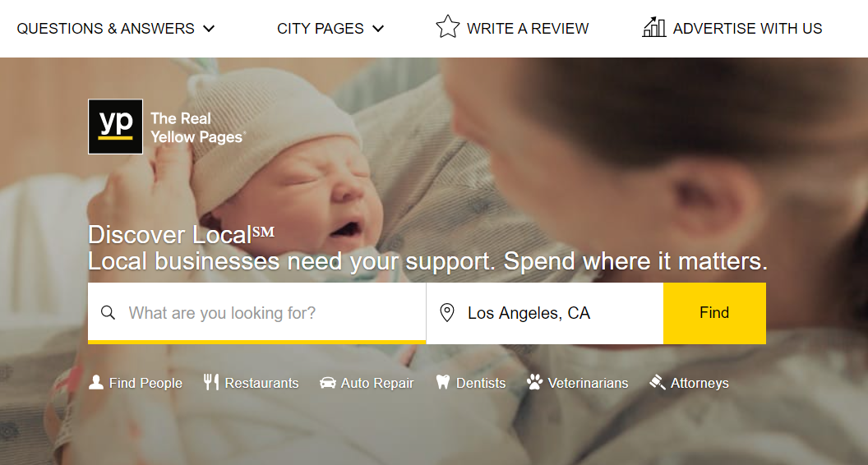Click the location pin icon
The width and height of the screenshot is (868, 465).
(447, 313)
